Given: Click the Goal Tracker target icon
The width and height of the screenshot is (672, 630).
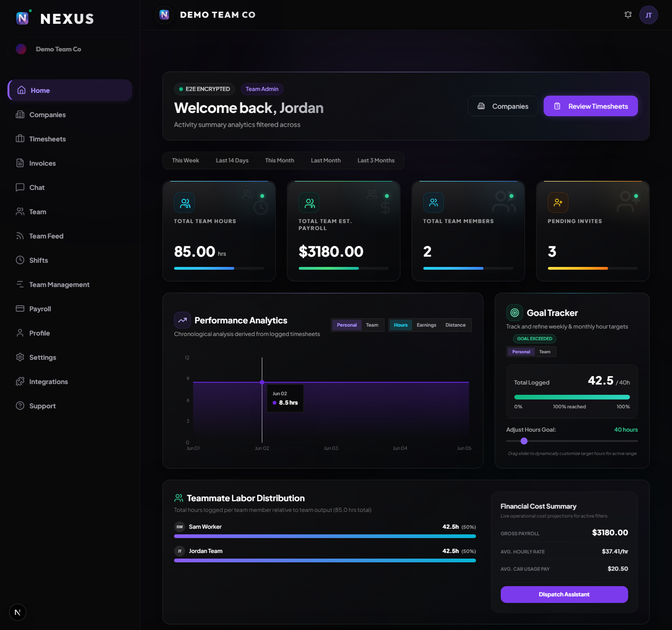Looking at the screenshot, I should pyautogui.click(x=515, y=313).
